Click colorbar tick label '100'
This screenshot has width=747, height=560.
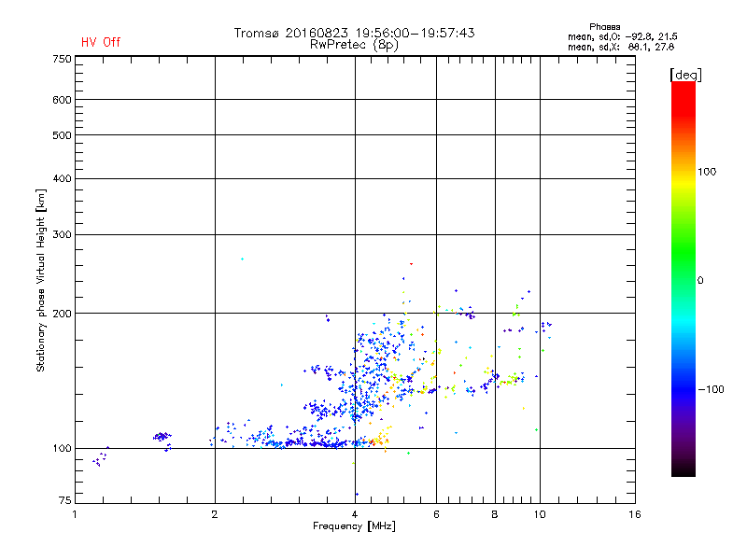point(707,172)
